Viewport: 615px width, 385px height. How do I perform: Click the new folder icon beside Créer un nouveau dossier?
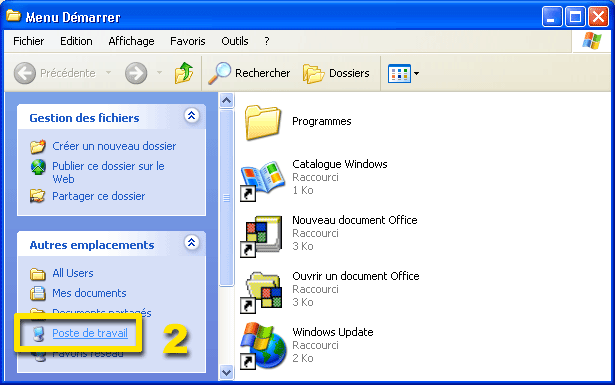[x=38, y=146]
